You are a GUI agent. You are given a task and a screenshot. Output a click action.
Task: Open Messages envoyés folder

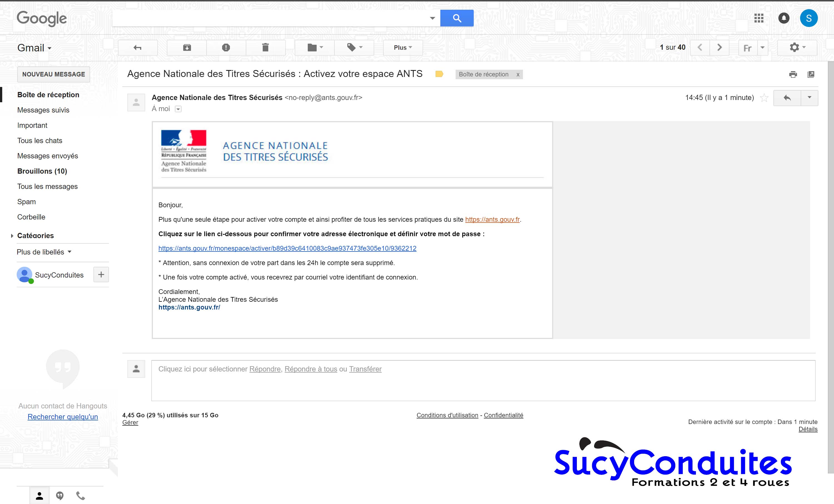[48, 156]
